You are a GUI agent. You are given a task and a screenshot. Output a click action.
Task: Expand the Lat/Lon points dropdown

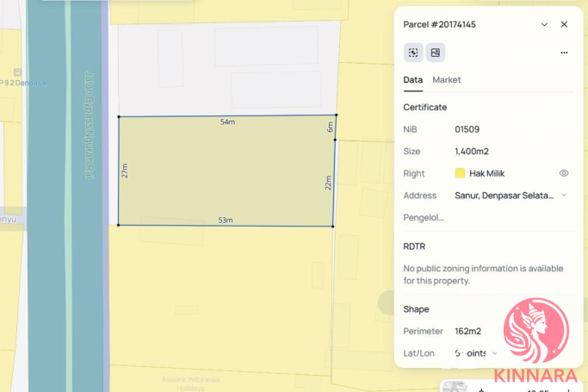[495, 353]
